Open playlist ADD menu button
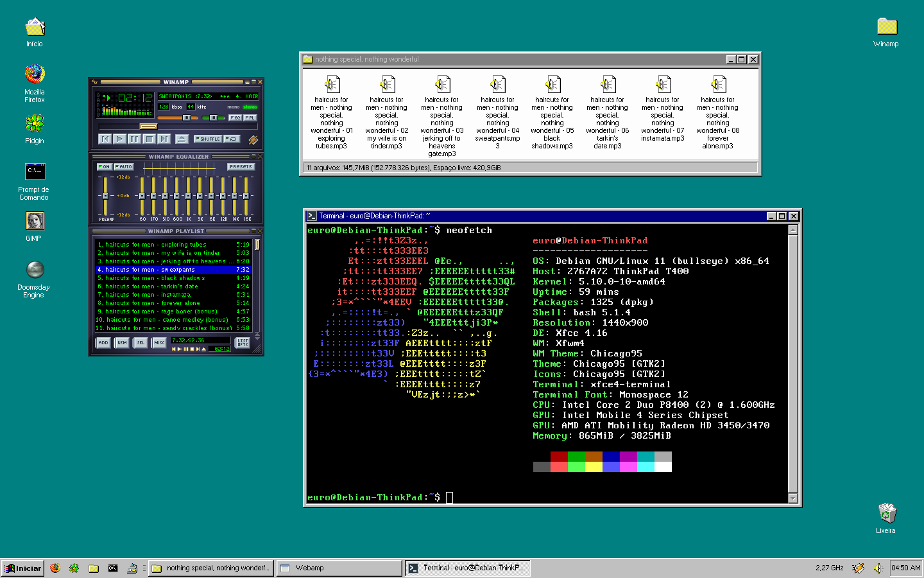 pos(103,343)
